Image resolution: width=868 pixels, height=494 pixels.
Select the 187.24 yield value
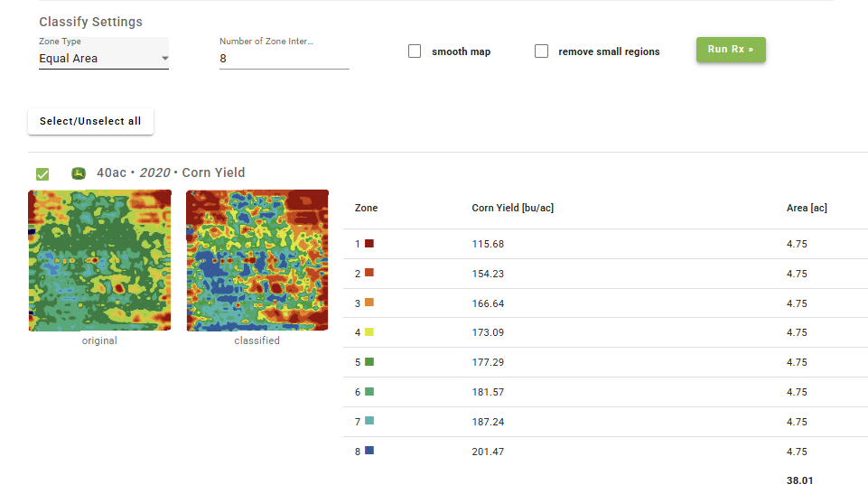coord(488,422)
